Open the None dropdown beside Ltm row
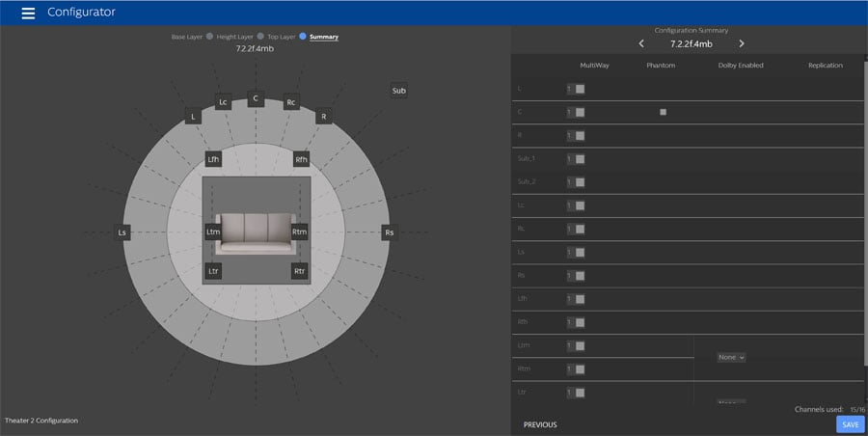 pyautogui.click(x=732, y=357)
